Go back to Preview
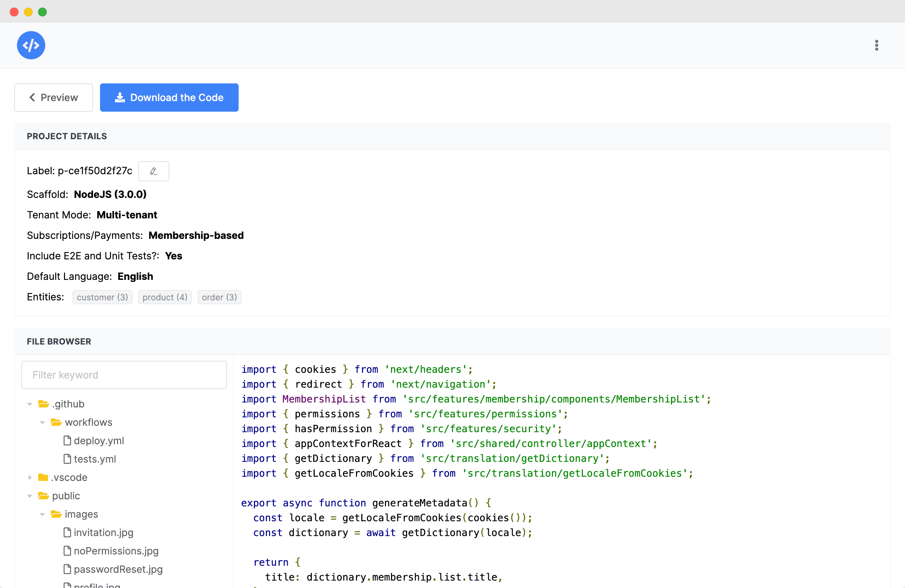This screenshot has height=588, width=905. click(x=54, y=98)
